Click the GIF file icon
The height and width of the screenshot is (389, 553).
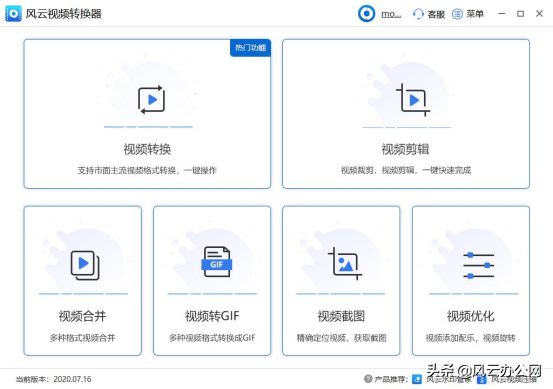click(217, 262)
